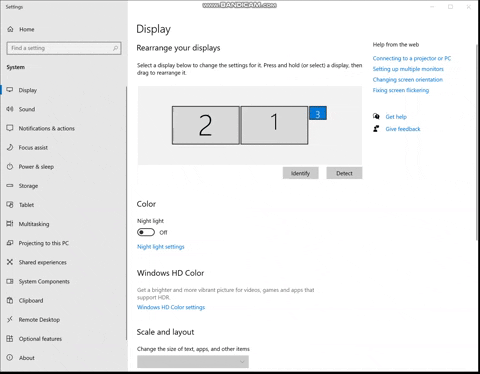Viewport: 480px width, 374px height.
Task: Click the System Components icon
Action: (x=10, y=281)
